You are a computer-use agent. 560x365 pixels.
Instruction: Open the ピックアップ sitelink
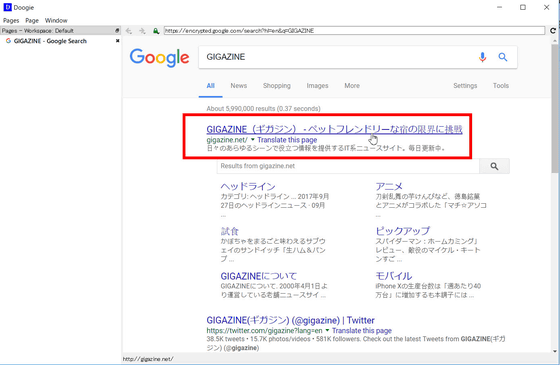click(x=403, y=231)
